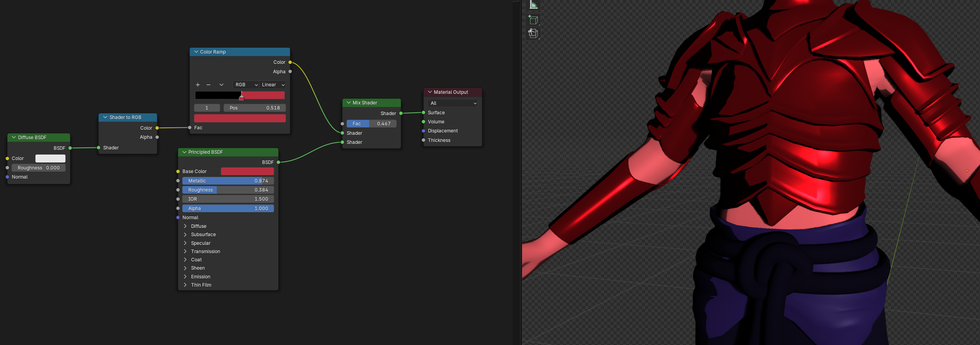980x345 pixels.
Task: Click the Metallic slider value
Action: (228, 181)
